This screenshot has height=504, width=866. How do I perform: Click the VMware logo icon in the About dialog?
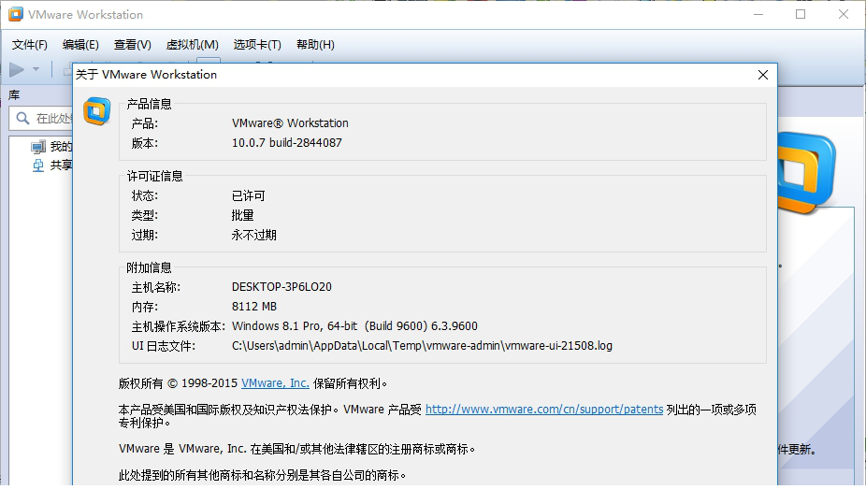(96, 110)
